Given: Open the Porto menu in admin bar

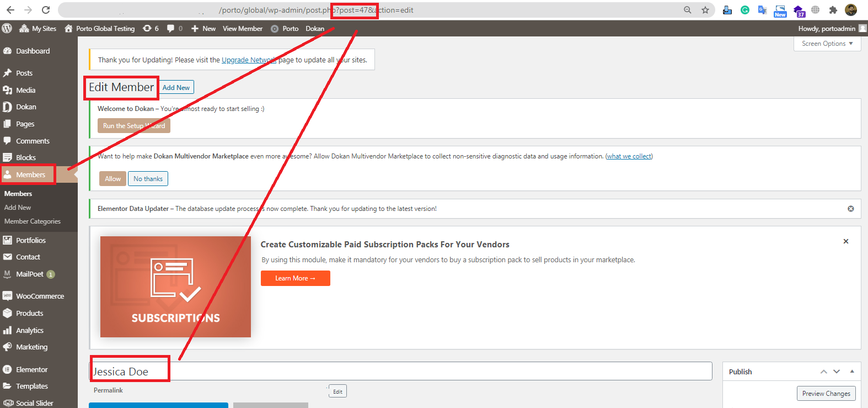Looking at the screenshot, I should pos(285,28).
